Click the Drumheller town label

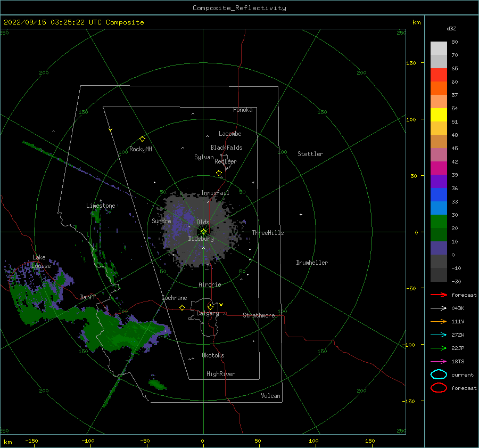click(312, 263)
